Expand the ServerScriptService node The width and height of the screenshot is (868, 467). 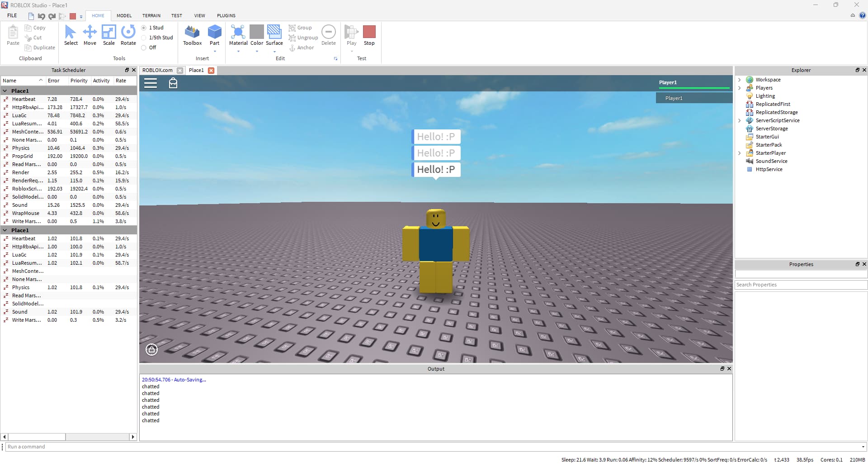pyautogui.click(x=740, y=120)
